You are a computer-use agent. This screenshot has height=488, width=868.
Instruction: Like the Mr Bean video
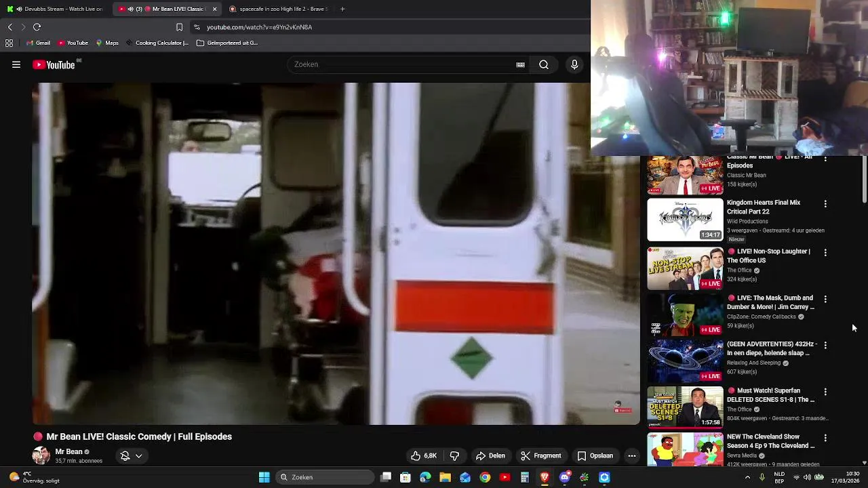[x=423, y=455]
